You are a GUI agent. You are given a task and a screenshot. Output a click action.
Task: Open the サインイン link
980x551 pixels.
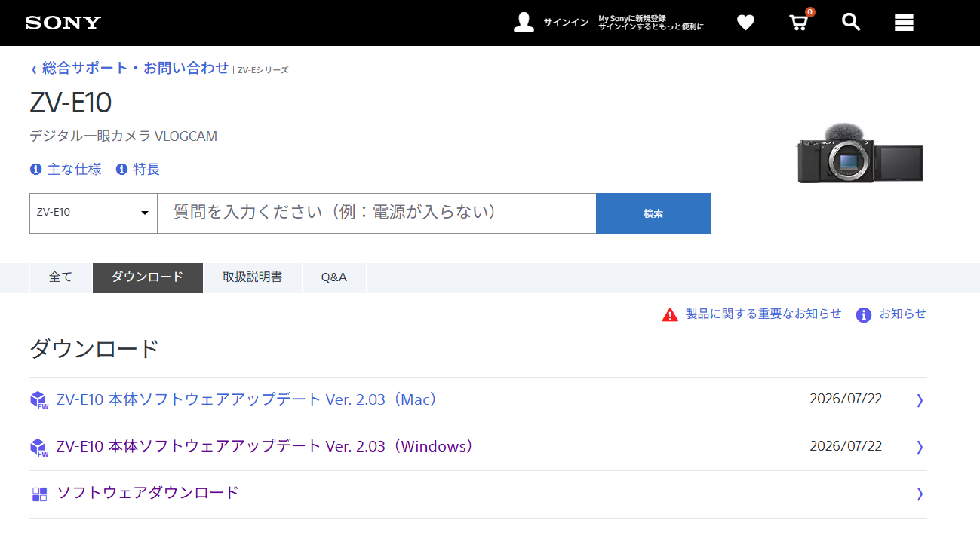566,23
